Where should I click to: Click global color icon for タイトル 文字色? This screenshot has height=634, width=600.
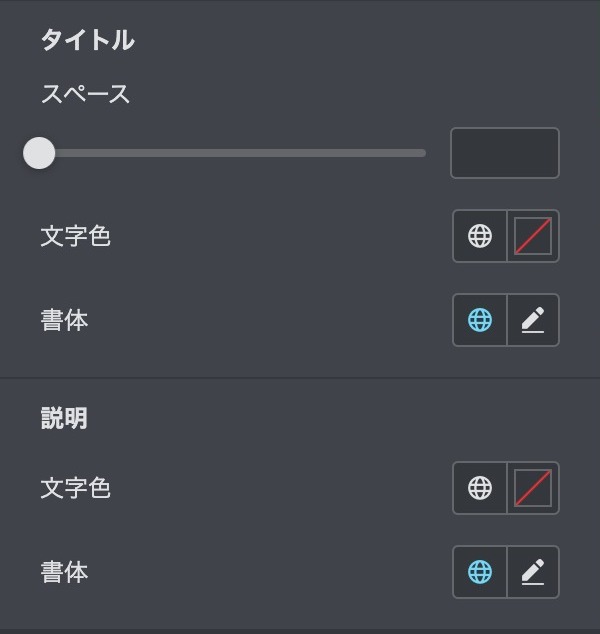click(480, 236)
